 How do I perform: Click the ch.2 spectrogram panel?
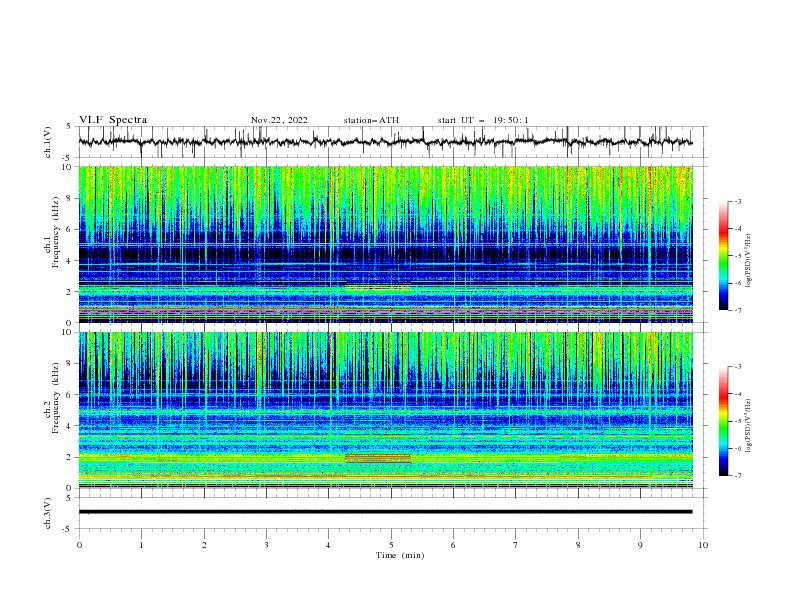coord(385,410)
